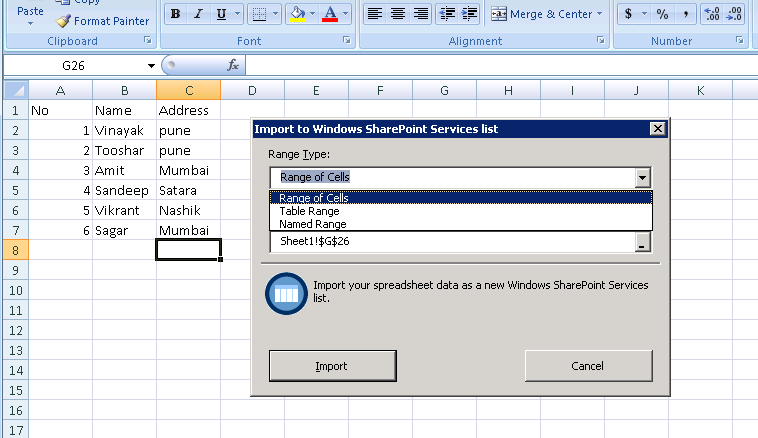Decrease indent
This screenshot has width=758, height=438.
pos(447,14)
